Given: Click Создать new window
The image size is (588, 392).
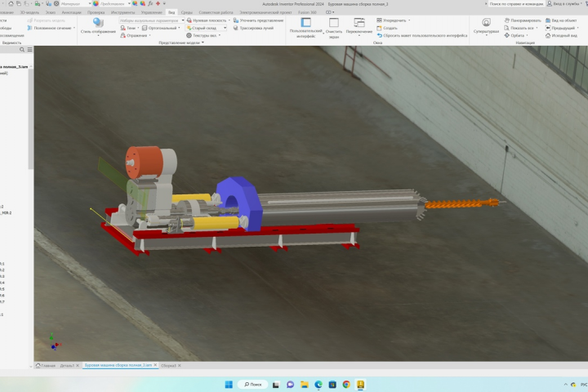Looking at the screenshot, I should coord(387,28).
